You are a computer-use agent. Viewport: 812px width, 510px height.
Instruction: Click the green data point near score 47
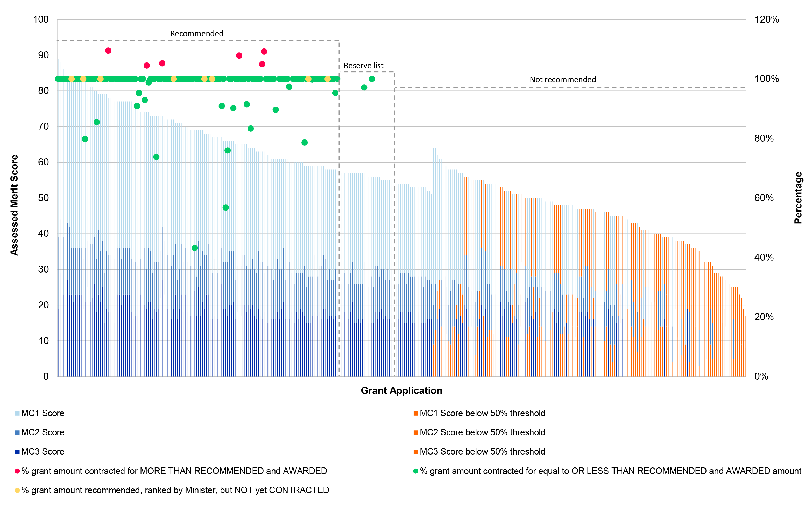pos(226,207)
